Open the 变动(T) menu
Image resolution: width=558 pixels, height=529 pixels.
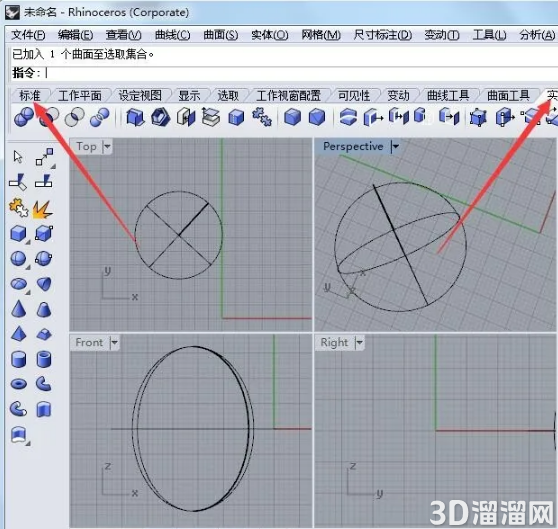442,35
